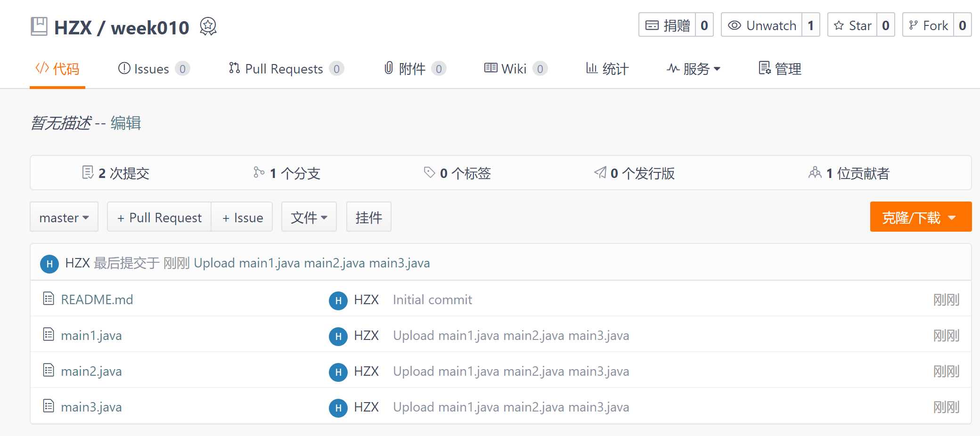Open the 附件 attachments tab
Image resolution: width=980 pixels, height=436 pixels.
(415, 69)
